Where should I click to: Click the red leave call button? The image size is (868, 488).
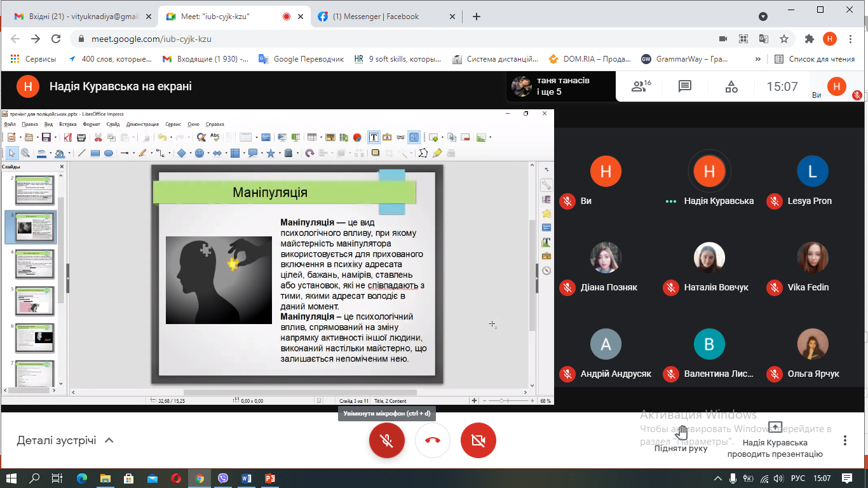[x=433, y=440]
